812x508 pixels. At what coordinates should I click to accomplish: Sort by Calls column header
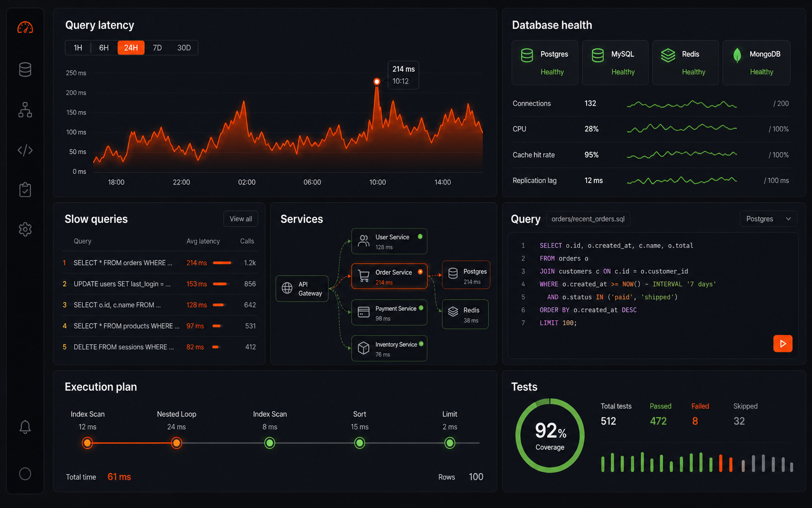[247, 241]
